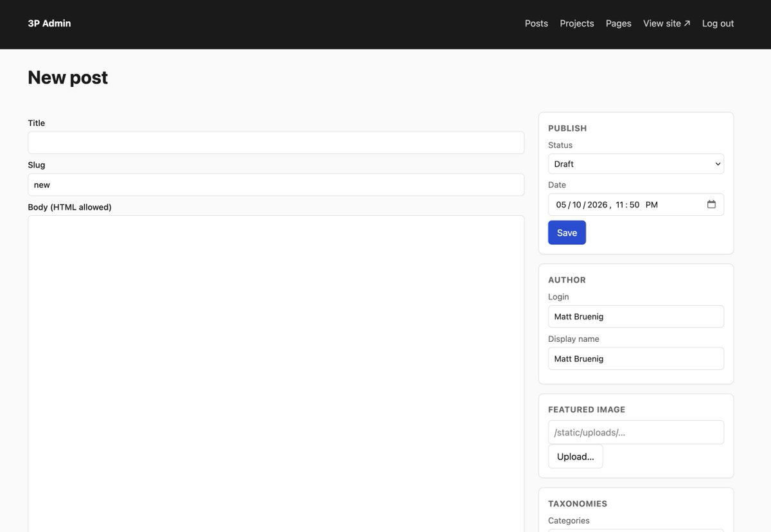
Task: Click the 'New post' heading
Action: pos(67,77)
